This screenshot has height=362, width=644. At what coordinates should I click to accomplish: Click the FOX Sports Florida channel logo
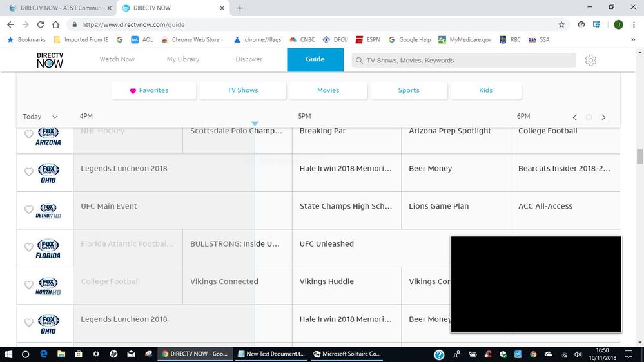tap(48, 249)
